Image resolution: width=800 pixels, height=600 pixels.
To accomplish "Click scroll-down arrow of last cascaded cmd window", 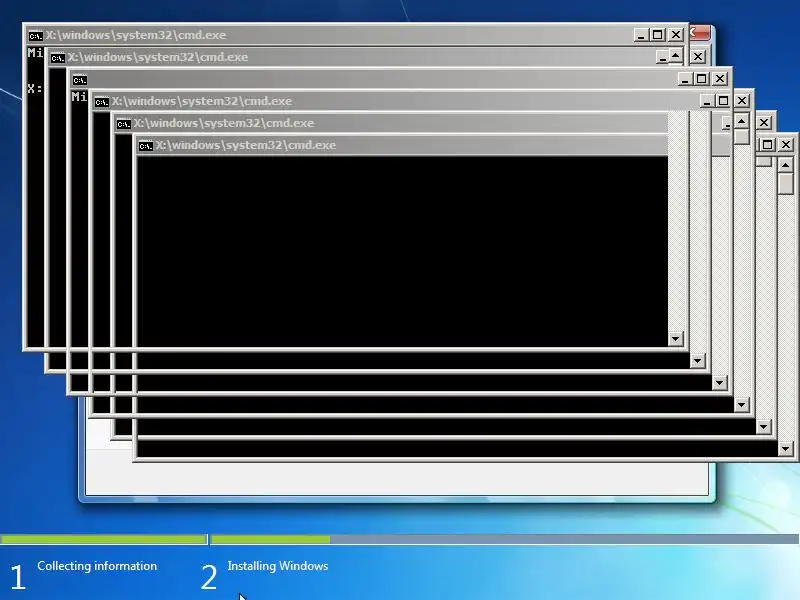I will click(x=786, y=449).
